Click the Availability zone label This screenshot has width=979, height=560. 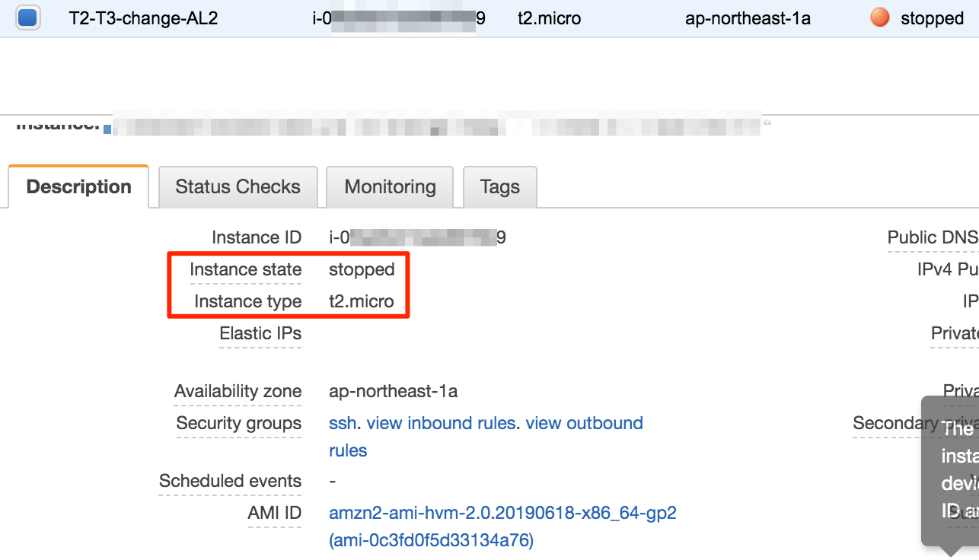pos(238,391)
